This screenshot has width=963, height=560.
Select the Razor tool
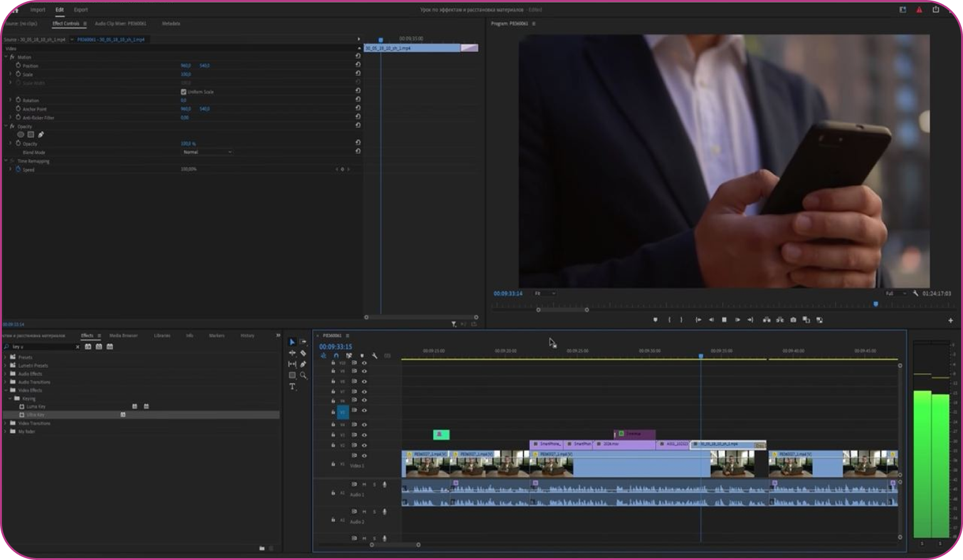[303, 353]
